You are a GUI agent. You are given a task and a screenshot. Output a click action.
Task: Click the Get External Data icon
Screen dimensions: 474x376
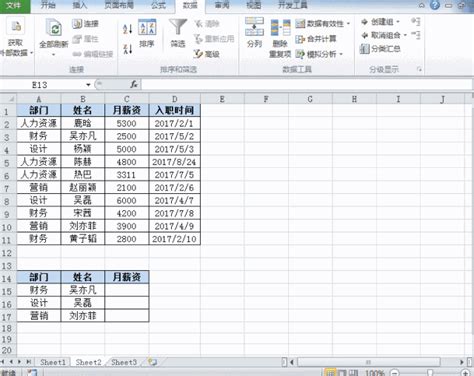(16, 26)
